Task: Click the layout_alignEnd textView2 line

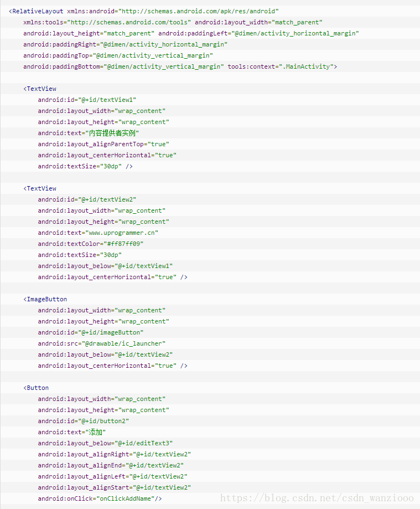Action: (111, 465)
